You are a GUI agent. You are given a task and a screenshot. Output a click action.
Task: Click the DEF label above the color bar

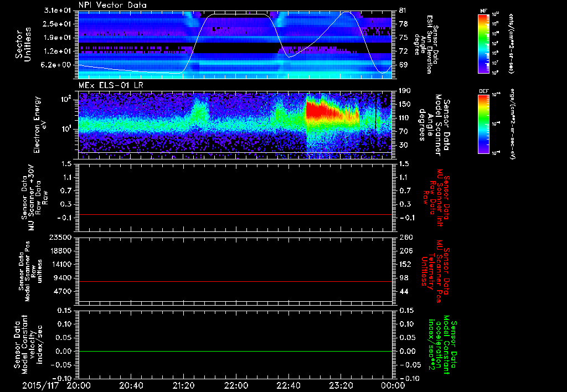tap(483, 91)
